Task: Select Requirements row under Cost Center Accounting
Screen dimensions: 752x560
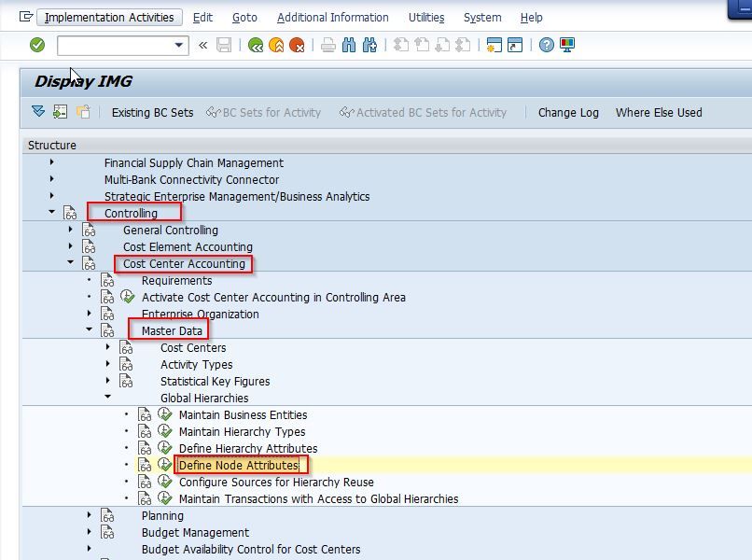Action: pyautogui.click(x=176, y=281)
